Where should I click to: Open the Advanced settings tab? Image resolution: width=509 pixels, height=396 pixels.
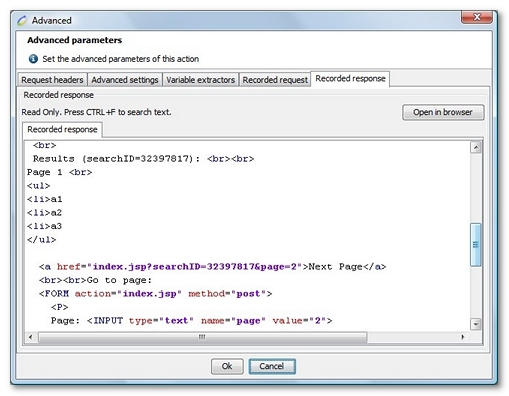(x=125, y=80)
